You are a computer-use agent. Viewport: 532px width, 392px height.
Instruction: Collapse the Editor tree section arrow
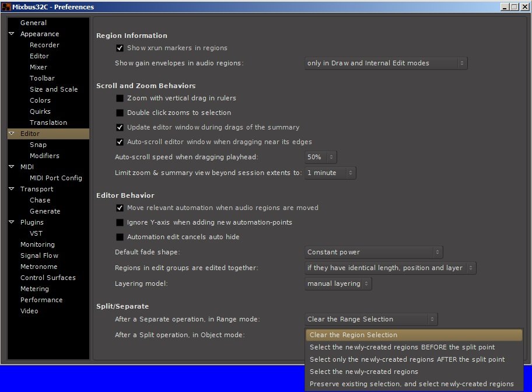click(11, 134)
